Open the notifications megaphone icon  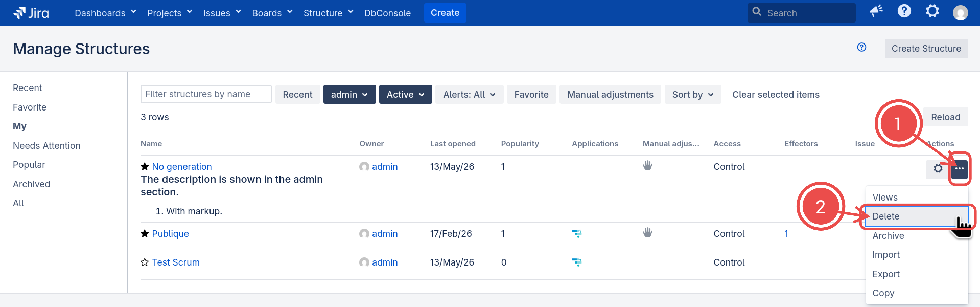pyautogui.click(x=876, y=11)
